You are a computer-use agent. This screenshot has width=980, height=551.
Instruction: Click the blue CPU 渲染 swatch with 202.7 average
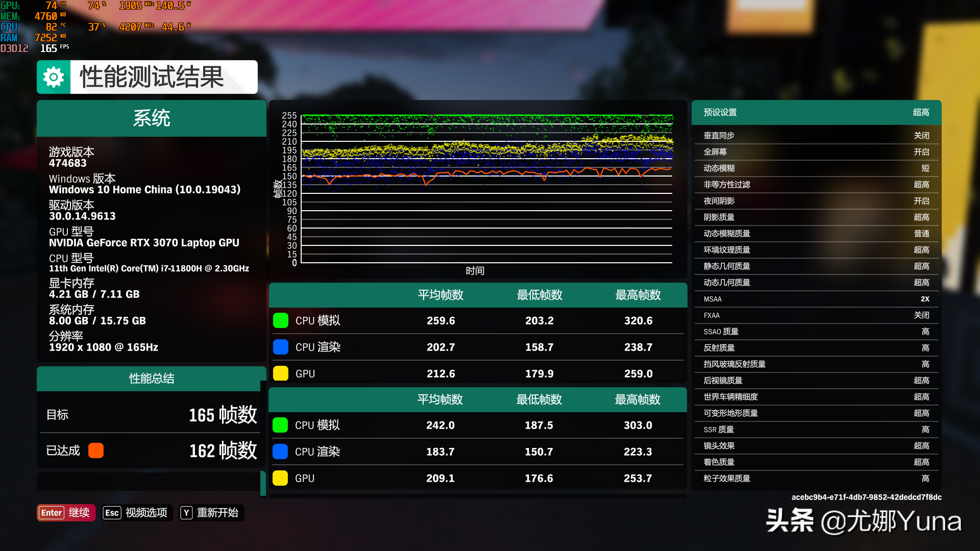click(x=281, y=347)
